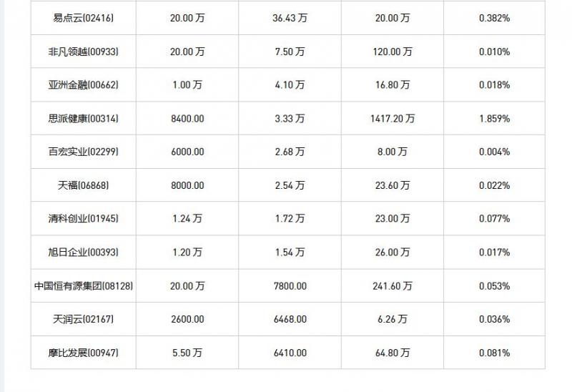Select the 5.50 万 cell for 摩比发展
The height and width of the screenshot is (392, 572).
(x=187, y=353)
